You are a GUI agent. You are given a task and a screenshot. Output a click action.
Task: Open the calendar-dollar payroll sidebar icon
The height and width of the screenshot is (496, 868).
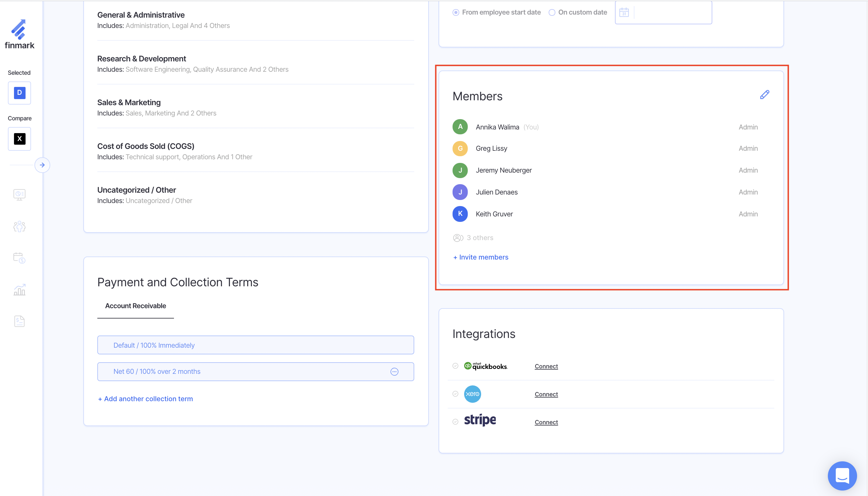[x=19, y=258]
